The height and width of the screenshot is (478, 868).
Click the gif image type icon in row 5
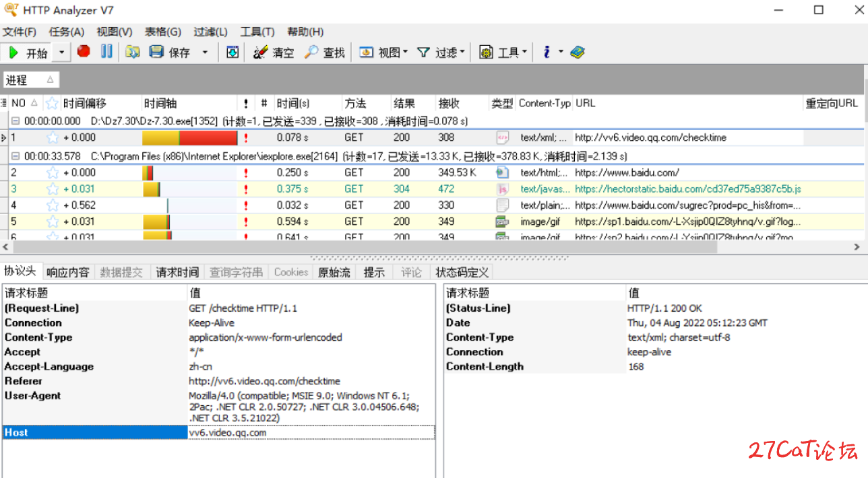tap(503, 221)
